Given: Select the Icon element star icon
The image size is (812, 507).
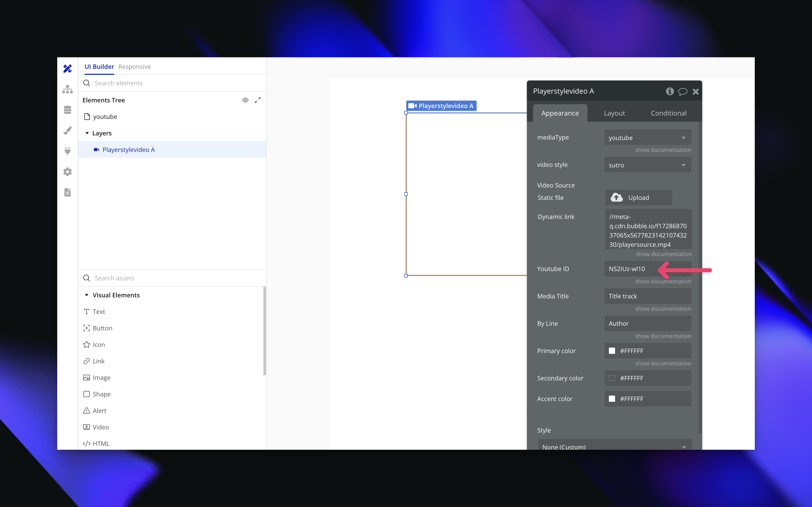Looking at the screenshot, I should [x=86, y=344].
